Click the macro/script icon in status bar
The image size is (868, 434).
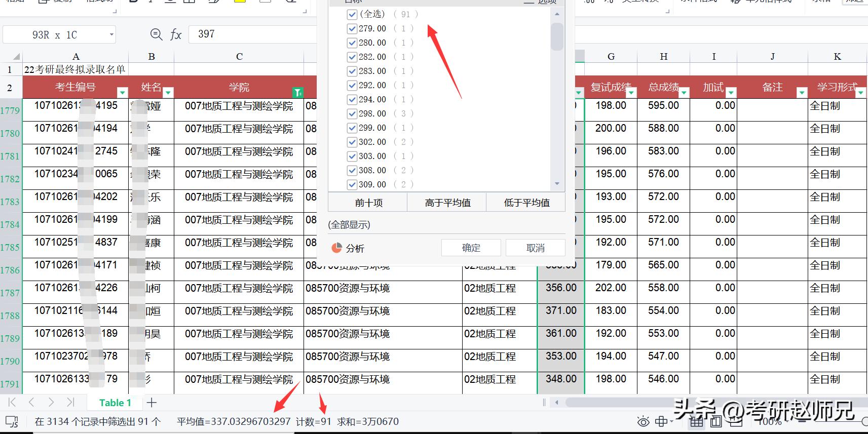(x=12, y=421)
